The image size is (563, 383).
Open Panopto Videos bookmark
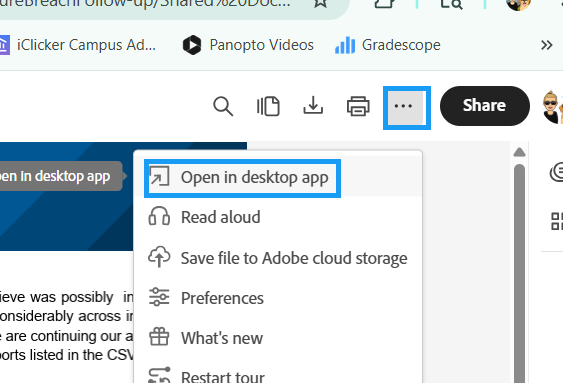(x=248, y=45)
